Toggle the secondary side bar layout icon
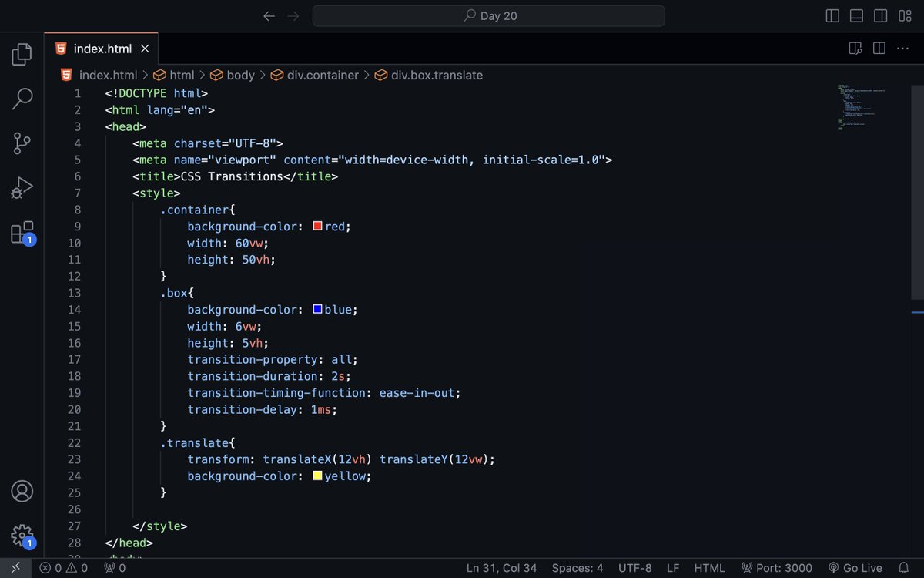 coord(881,16)
